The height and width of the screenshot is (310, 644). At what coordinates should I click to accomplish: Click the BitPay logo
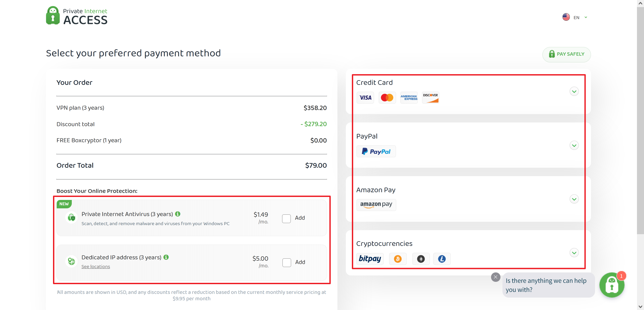(x=370, y=259)
